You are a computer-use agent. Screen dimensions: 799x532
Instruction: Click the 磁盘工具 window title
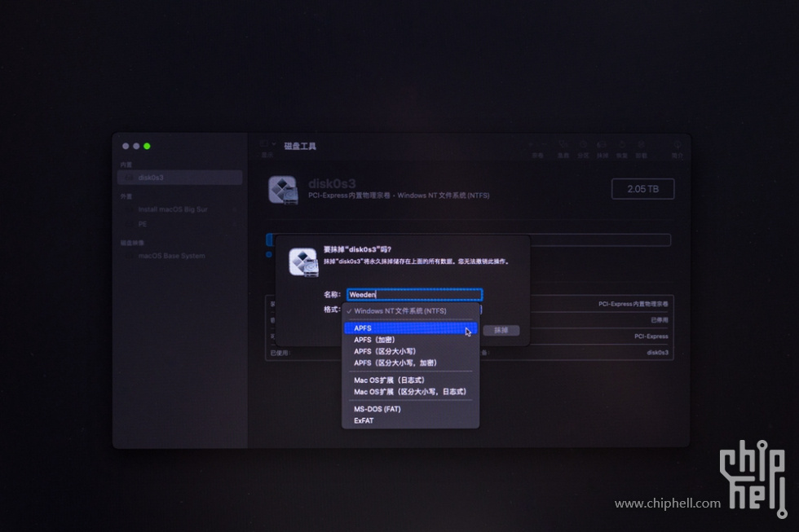coord(300,146)
